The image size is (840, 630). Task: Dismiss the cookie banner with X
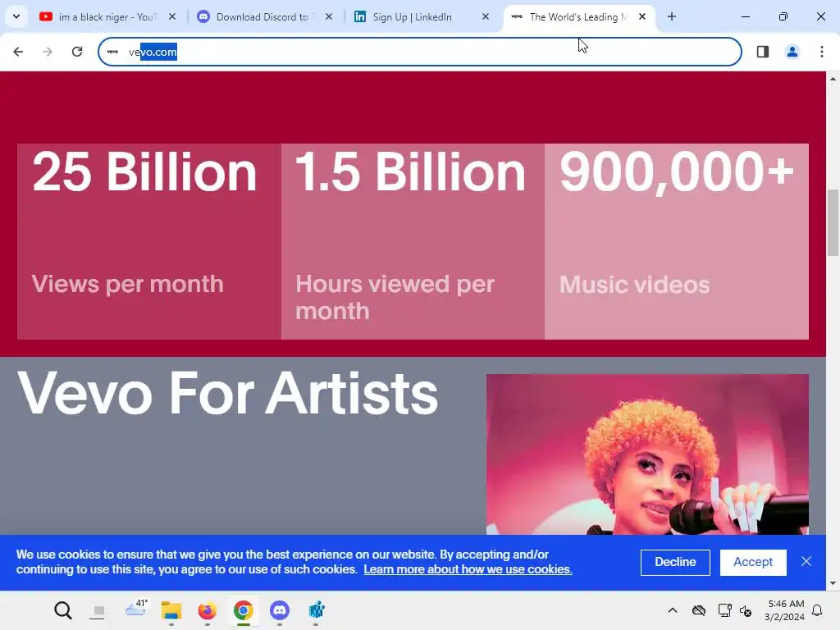tap(806, 561)
